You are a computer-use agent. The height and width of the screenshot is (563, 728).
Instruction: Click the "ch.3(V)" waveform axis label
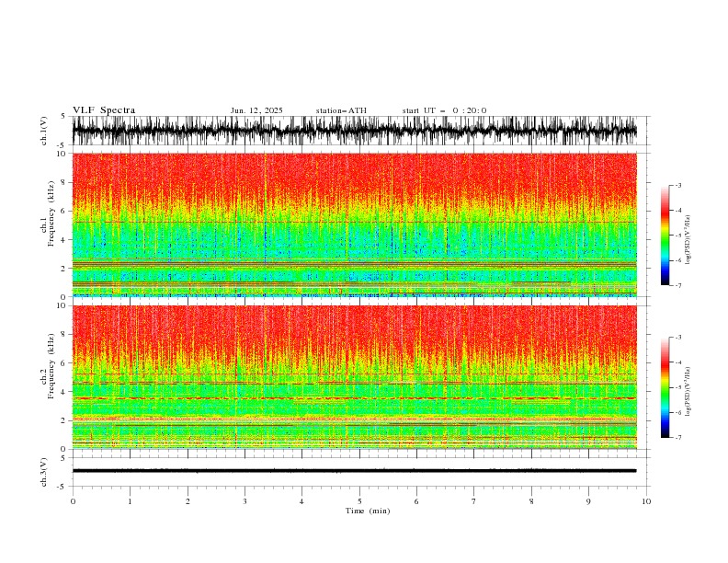(44, 472)
